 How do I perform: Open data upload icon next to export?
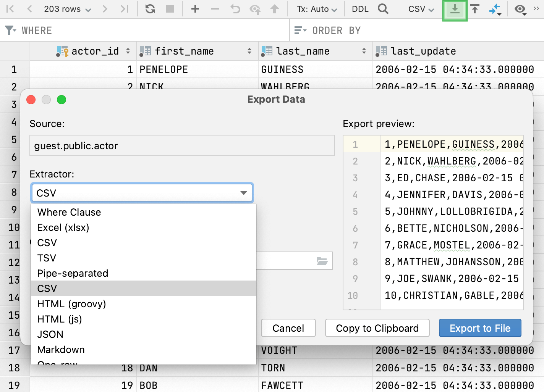pyautogui.click(x=475, y=9)
